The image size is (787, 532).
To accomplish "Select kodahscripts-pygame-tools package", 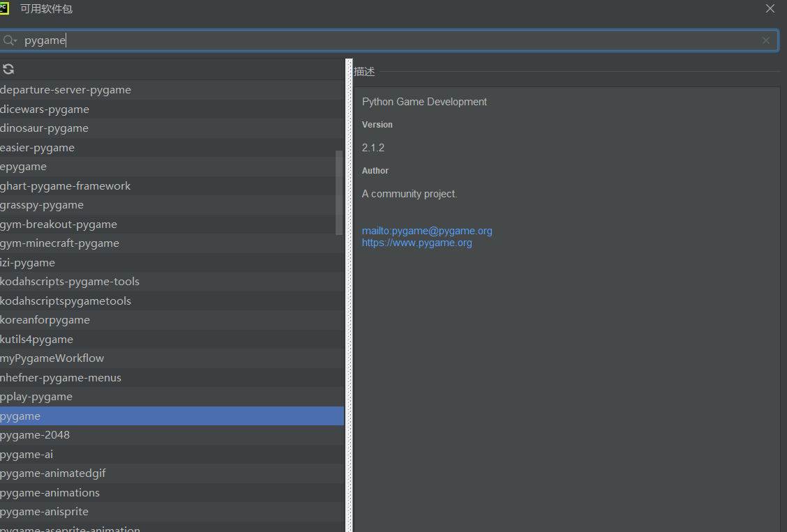I will [x=172, y=282].
